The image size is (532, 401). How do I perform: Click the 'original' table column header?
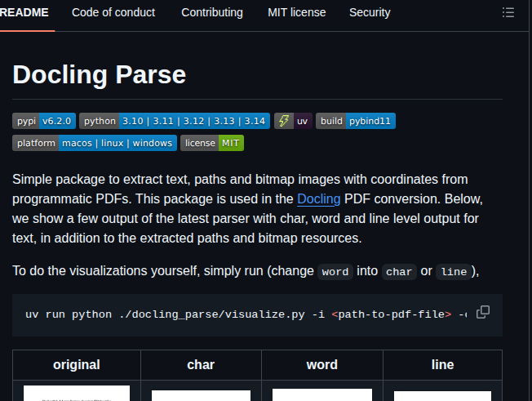(77, 365)
